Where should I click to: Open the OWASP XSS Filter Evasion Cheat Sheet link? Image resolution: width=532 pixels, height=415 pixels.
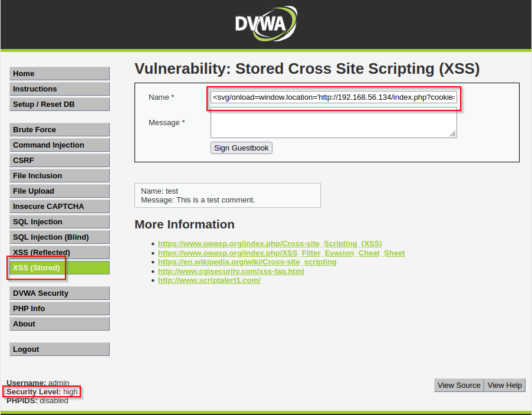coord(281,253)
